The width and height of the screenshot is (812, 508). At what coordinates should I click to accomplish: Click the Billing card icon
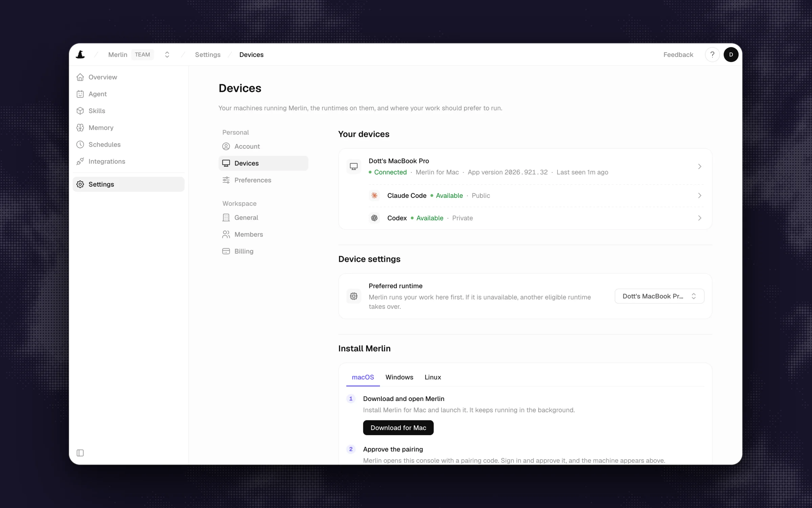point(226,251)
